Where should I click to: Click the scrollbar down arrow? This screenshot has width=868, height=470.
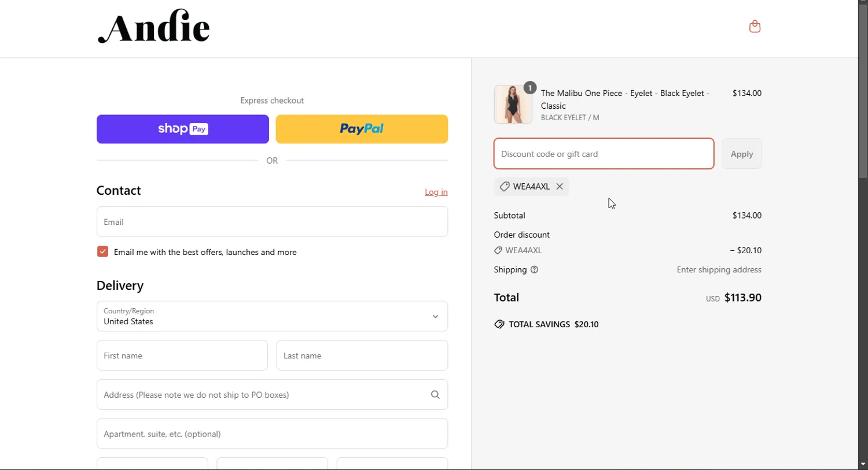click(x=863, y=465)
